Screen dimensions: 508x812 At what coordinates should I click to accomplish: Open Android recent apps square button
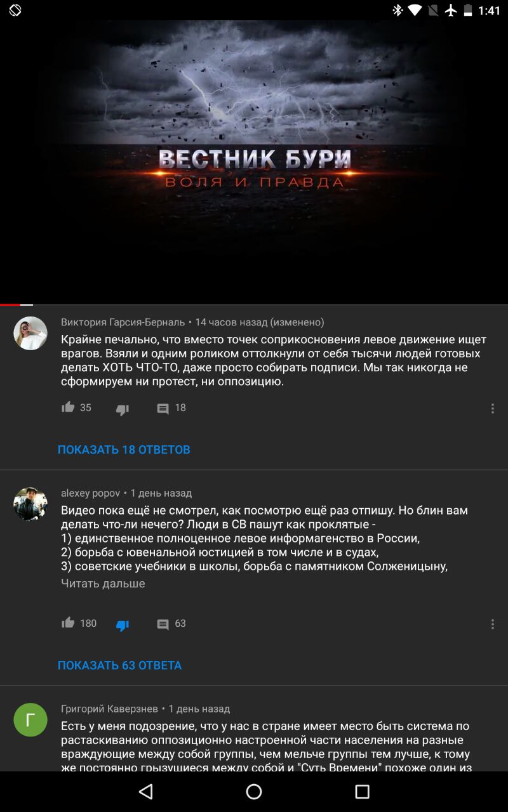point(362,791)
